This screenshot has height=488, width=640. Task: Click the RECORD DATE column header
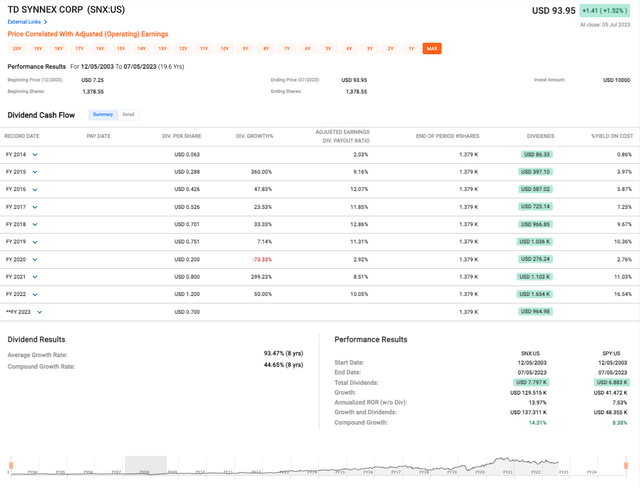click(x=22, y=136)
